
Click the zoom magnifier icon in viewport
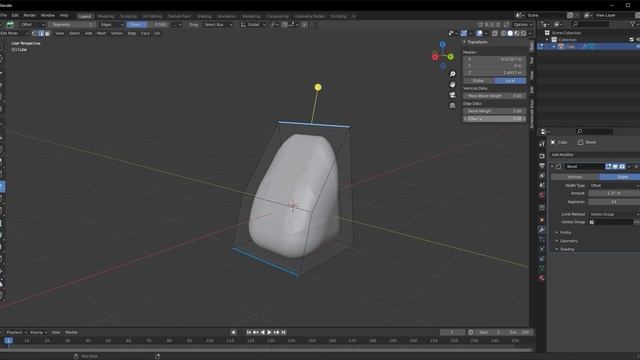click(x=452, y=74)
